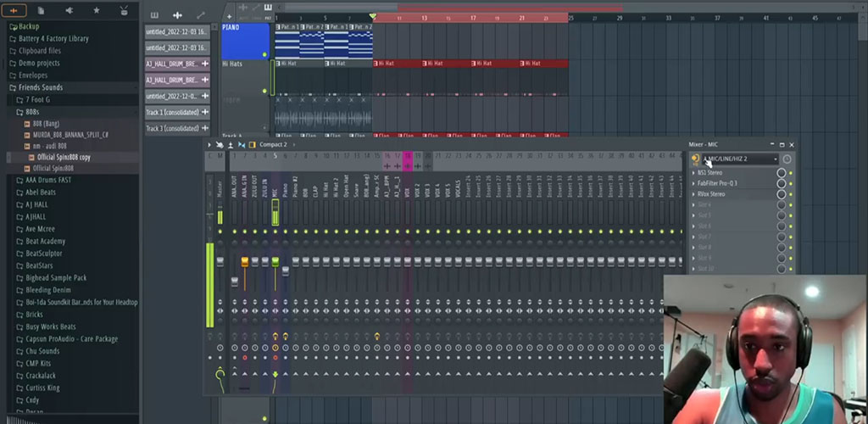
Task: Select mixer track 5 MIC
Action: coord(275,191)
